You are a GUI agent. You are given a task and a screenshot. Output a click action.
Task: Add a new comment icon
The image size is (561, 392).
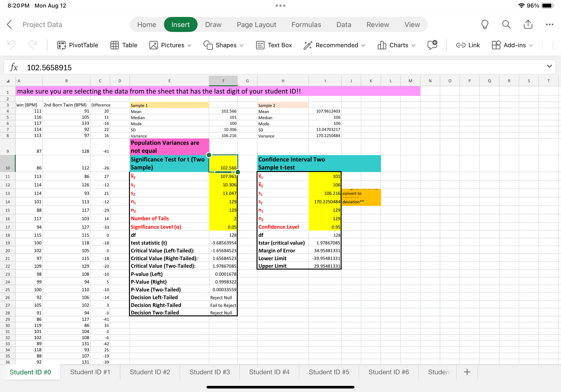pyautogui.click(x=432, y=45)
